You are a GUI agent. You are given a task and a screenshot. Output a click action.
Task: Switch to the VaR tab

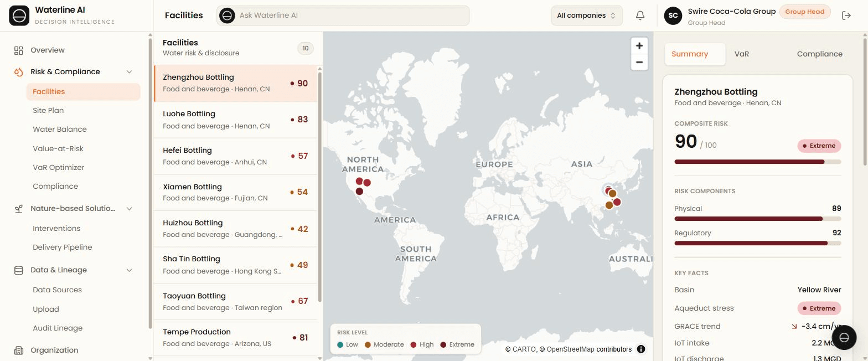tap(741, 54)
